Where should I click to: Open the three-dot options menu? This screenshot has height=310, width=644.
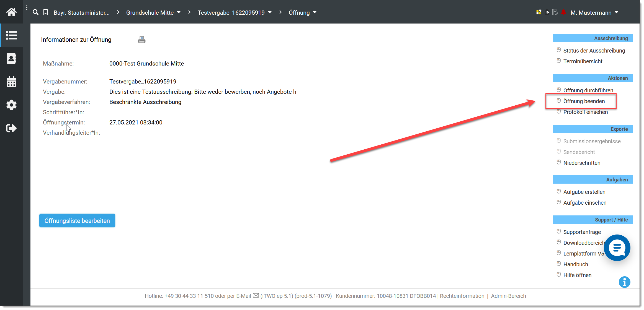(27, 8)
